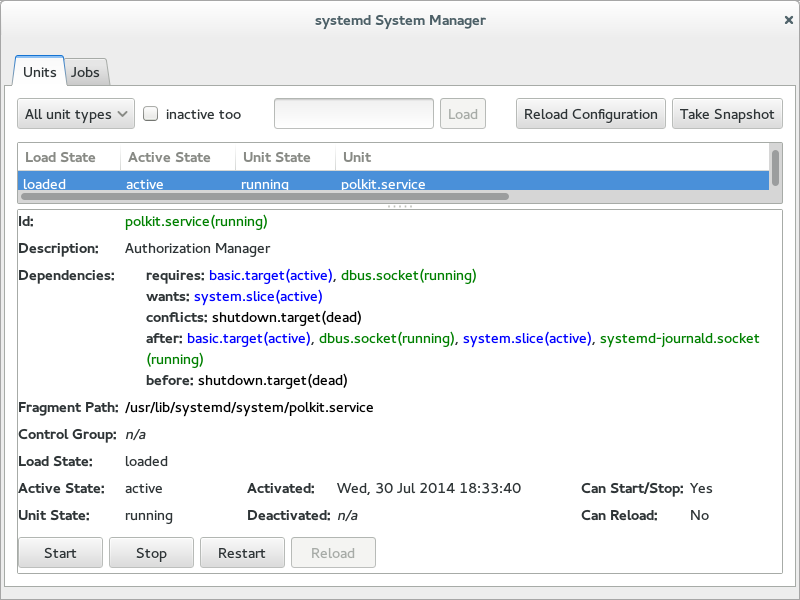
Task: Switch to the Jobs tab
Action: (87, 72)
